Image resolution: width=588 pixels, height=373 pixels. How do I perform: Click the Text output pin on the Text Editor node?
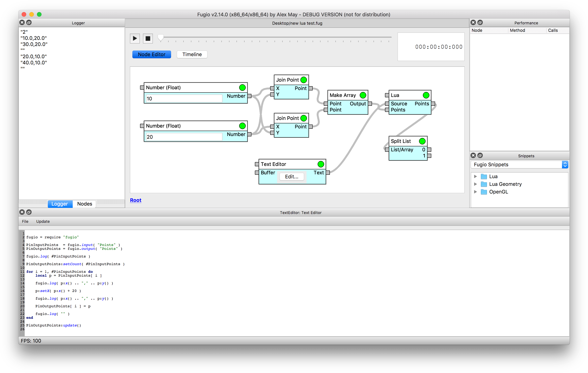[328, 173]
